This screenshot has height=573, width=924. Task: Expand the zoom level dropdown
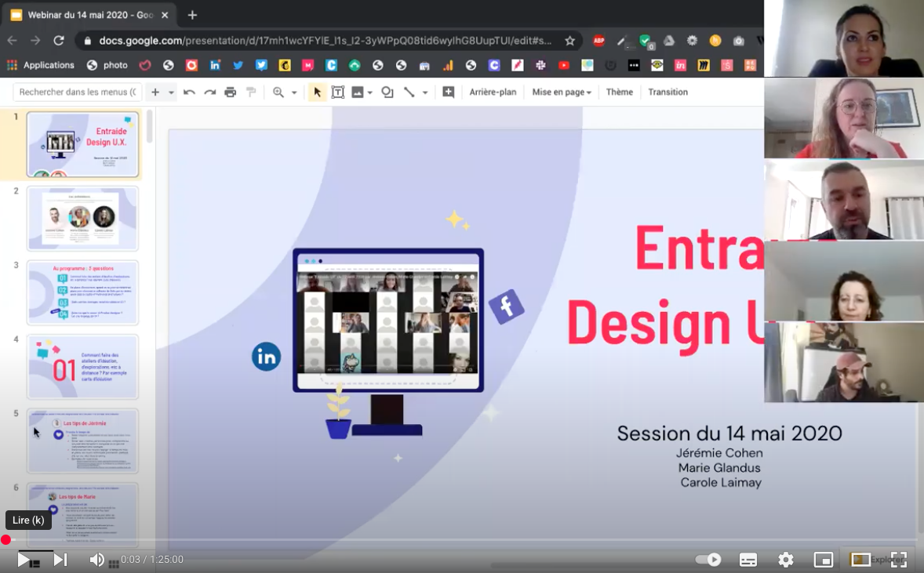(294, 92)
